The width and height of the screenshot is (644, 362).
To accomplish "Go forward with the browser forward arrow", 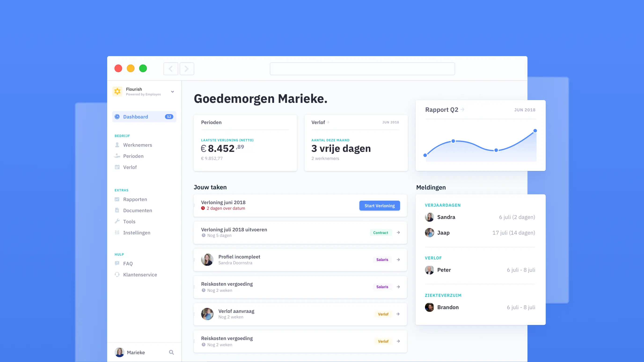I will click(187, 69).
